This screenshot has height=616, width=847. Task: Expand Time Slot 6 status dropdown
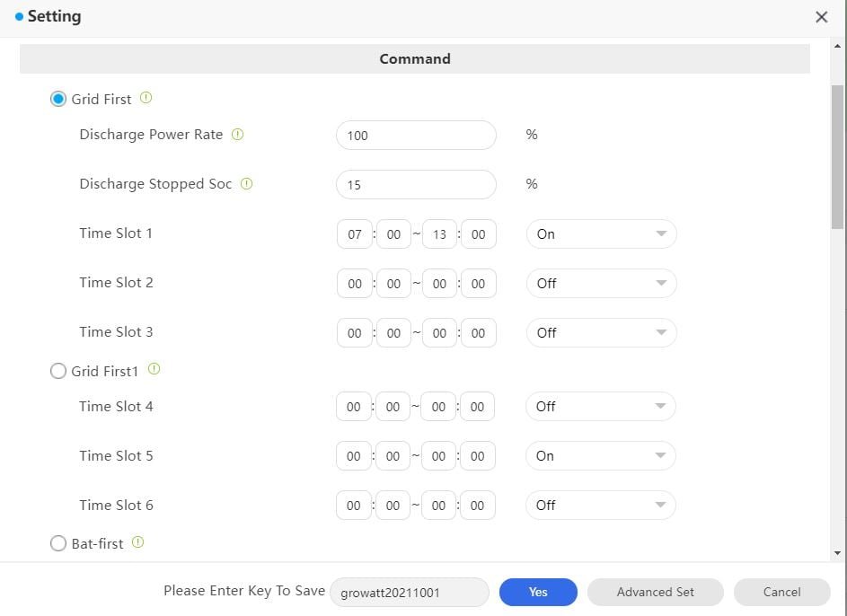click(600, 506)
